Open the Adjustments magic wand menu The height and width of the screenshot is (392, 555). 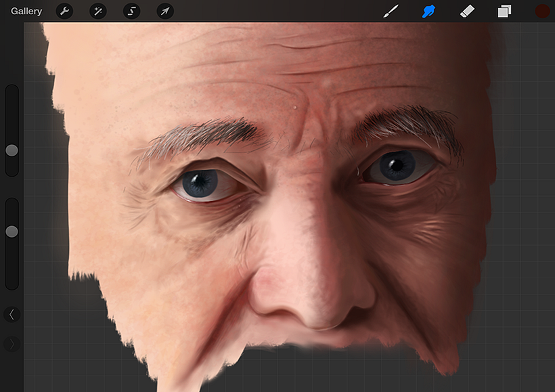(98, 11)
